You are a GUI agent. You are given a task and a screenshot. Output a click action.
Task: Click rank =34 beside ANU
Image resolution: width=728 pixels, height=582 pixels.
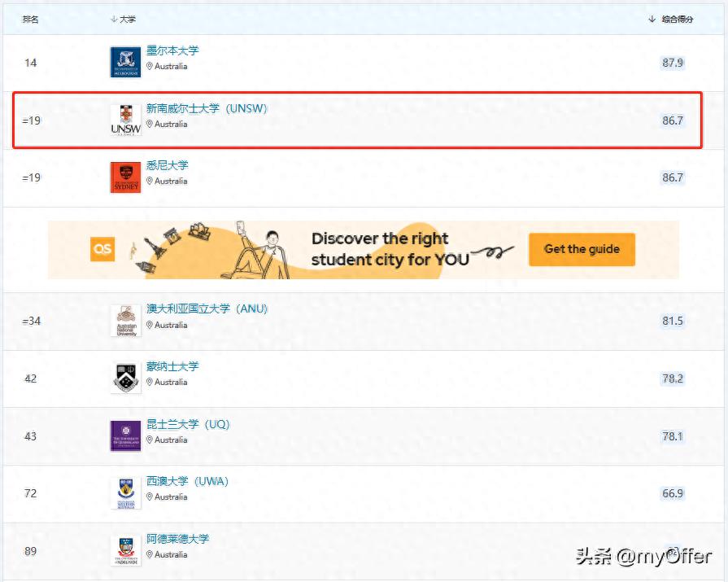31,321
